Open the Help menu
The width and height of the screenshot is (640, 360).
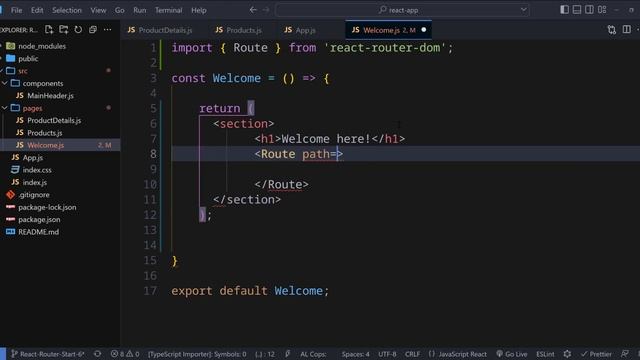[x=198, y=10]
